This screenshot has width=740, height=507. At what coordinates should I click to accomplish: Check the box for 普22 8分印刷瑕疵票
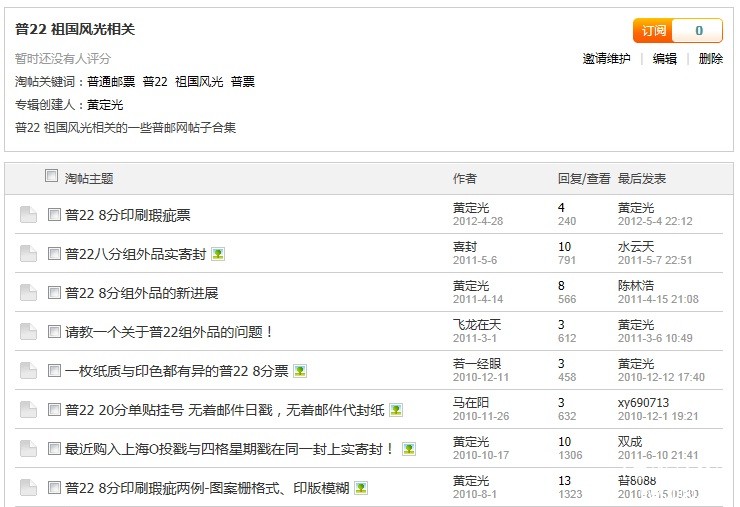coord(55,215)
